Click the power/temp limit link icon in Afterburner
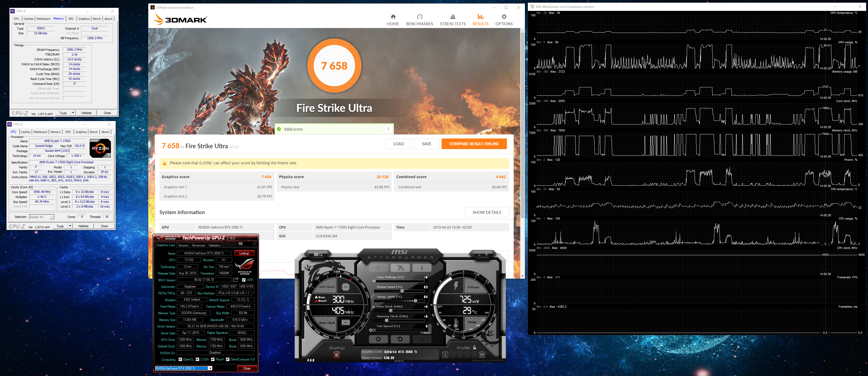 [373, 297]
